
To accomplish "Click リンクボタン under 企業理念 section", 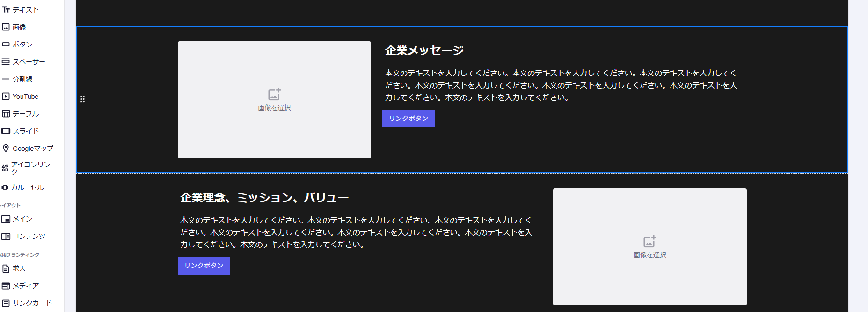I will click(204, 266).
